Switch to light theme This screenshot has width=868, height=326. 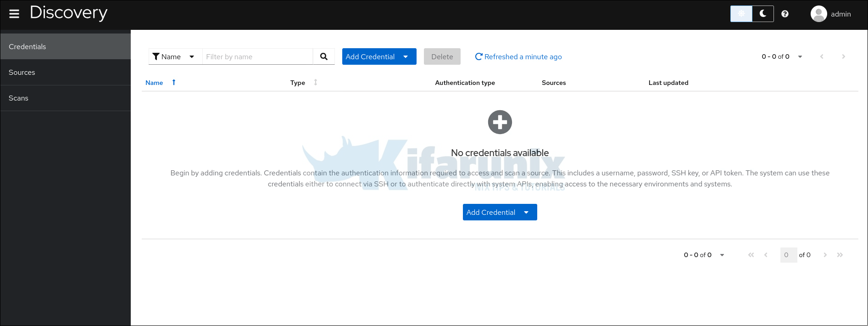click(x=741, y=14)
